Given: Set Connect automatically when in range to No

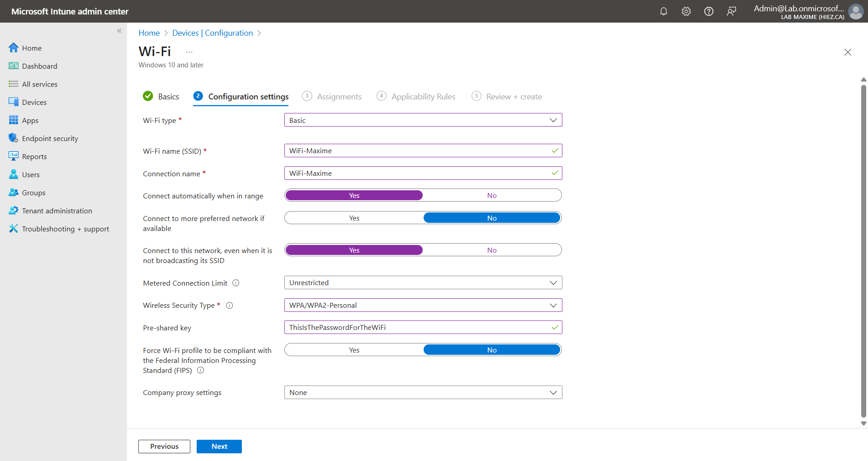Looking at the screenshot, I should pos(491,195).
